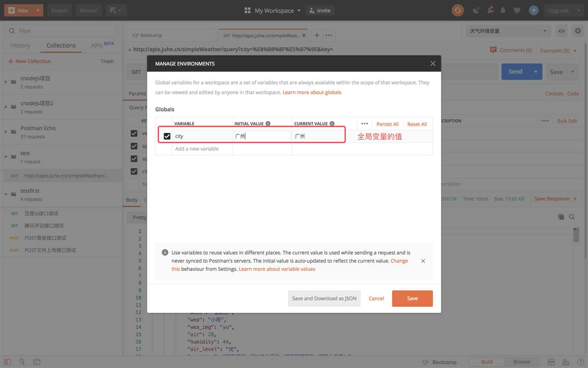The height and width of the screenshot is (368, 588).
Task: Open globals table three-dot options
Action: [x=365, y=123]
